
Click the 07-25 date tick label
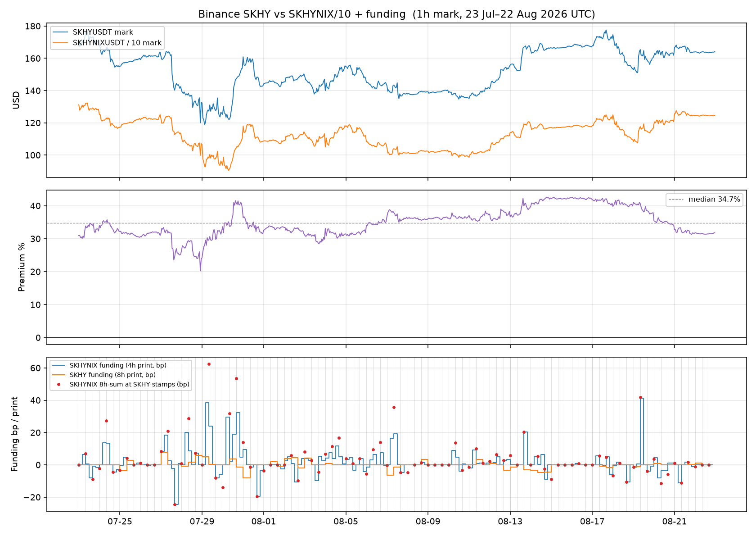[x=120, y=522]
